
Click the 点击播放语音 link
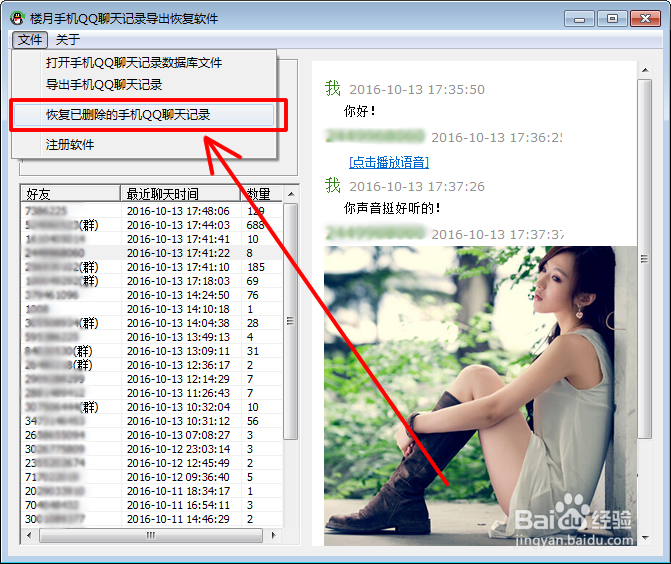point(389,162)
